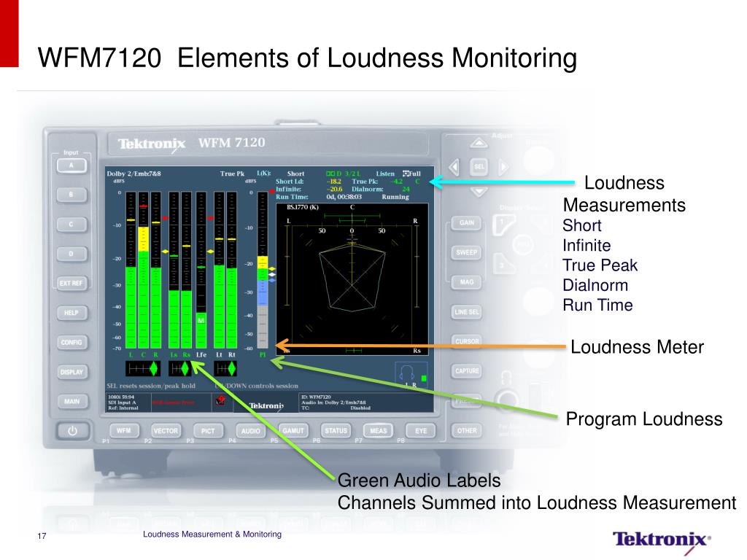The width and height of the screenshot is (747, 560).
Task: Click the Infinite loudness value -20.6
Action: click(334, 189)
